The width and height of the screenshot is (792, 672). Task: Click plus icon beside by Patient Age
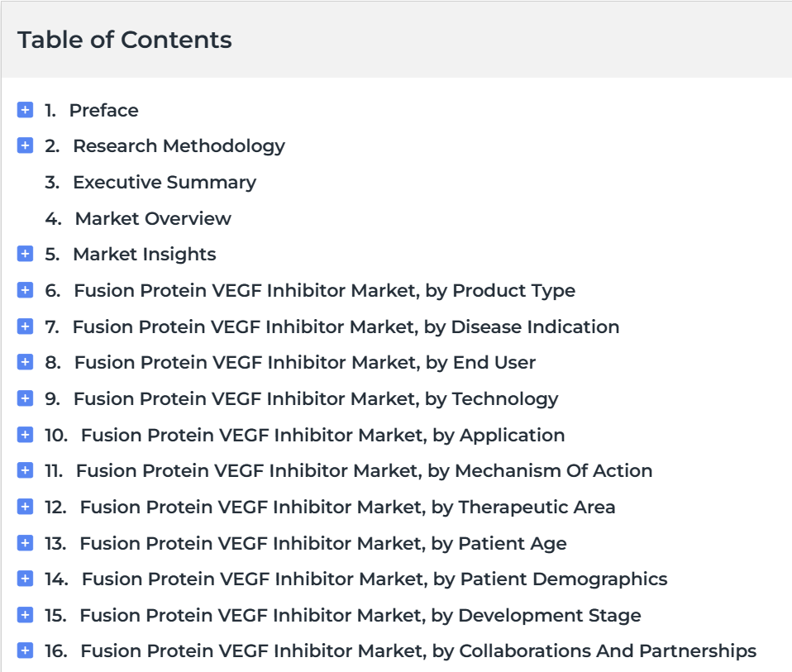(x=26, y=543)
